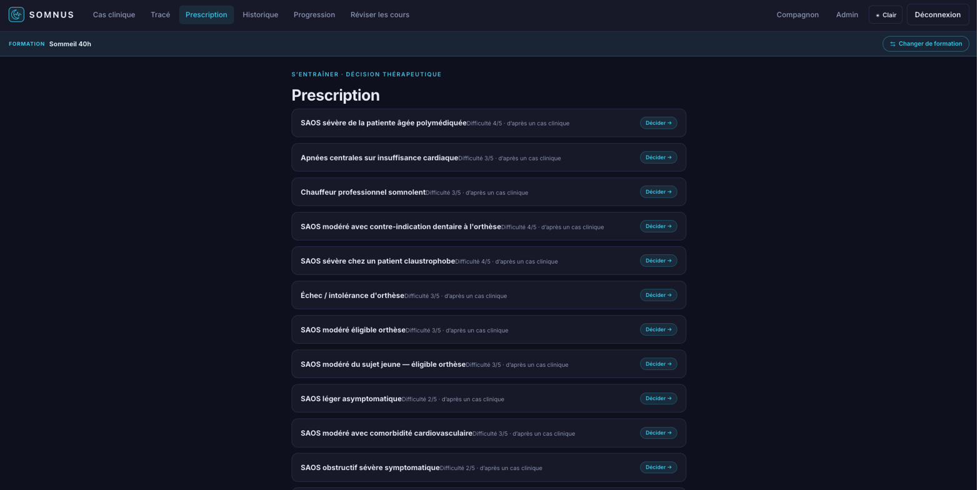Image resolution: width=980 pixels, height=490 pixels.
Task: Select title 'SAOS léger asymptomatique'
Action: (x=352, y=399)
